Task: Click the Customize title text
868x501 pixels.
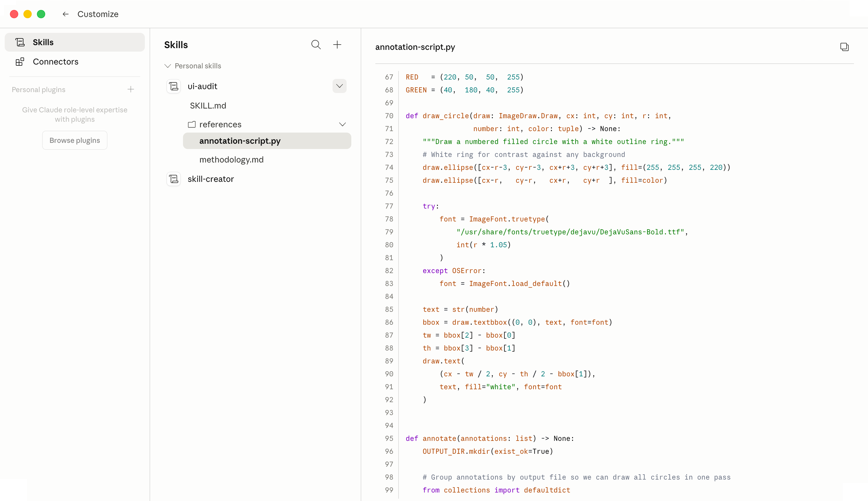Action: tap(98, 14)
